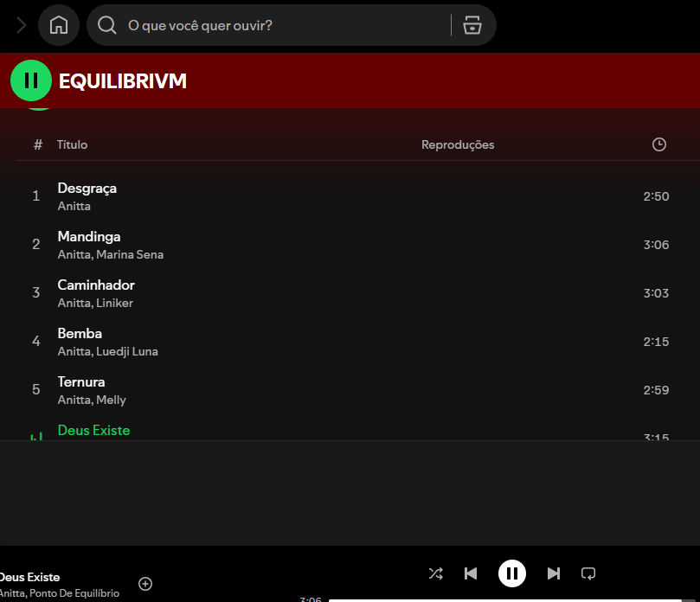This screenshot has height=602, width=700.
Task: Sort by the Título column header
Action: click(x=72, y=144)
